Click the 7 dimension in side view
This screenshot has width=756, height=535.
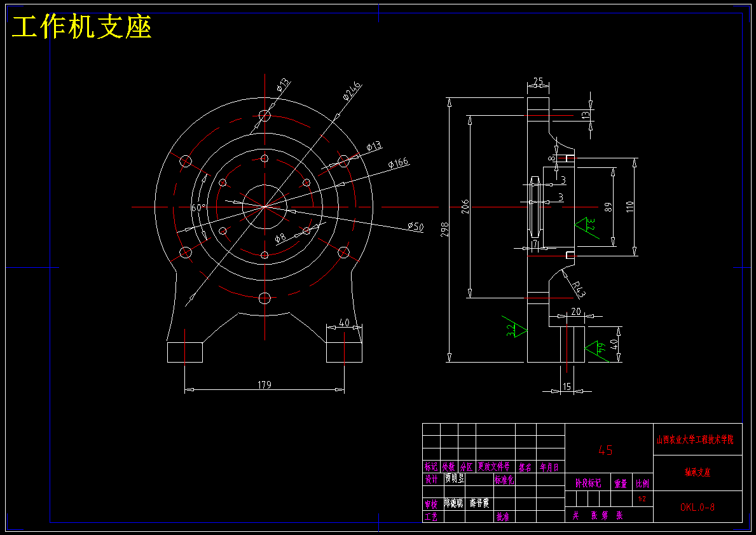click(535, 244)
